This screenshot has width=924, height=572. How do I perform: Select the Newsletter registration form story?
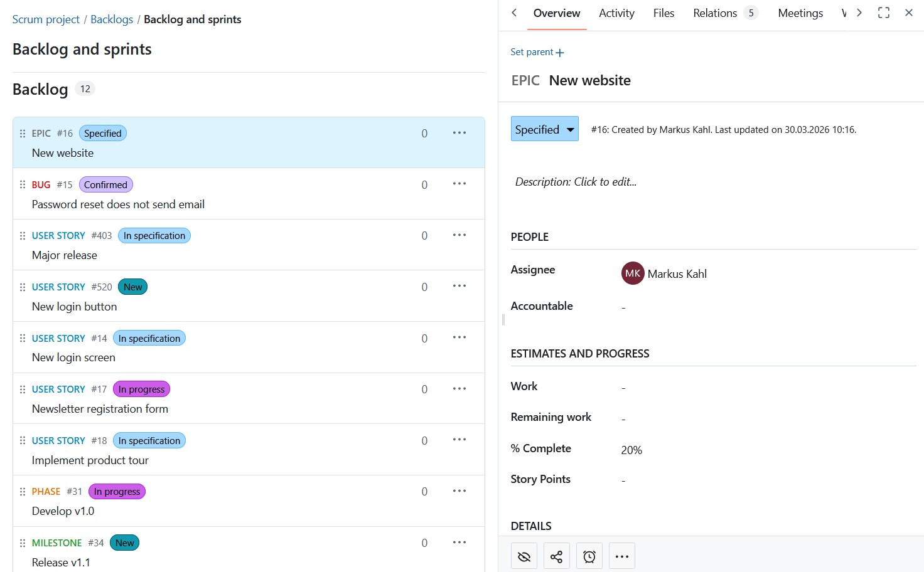click(100, 409)
